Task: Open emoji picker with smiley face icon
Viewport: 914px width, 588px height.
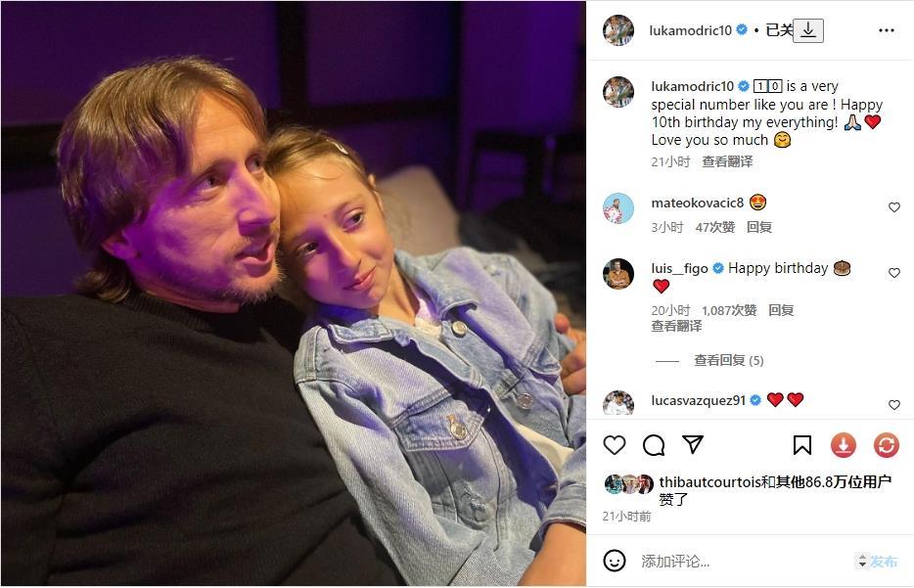Action: pos(615,561)
